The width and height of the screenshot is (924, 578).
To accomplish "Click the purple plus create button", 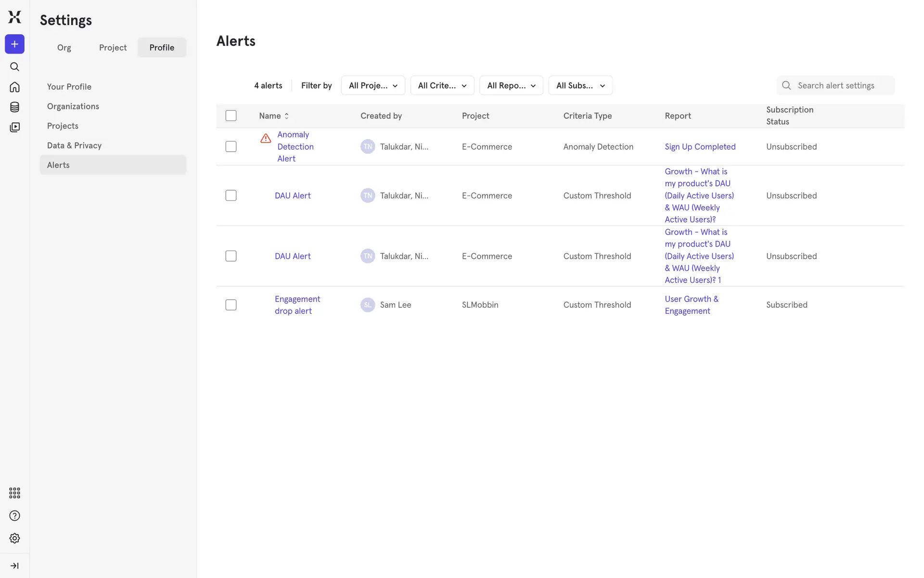I will point(14,44).
